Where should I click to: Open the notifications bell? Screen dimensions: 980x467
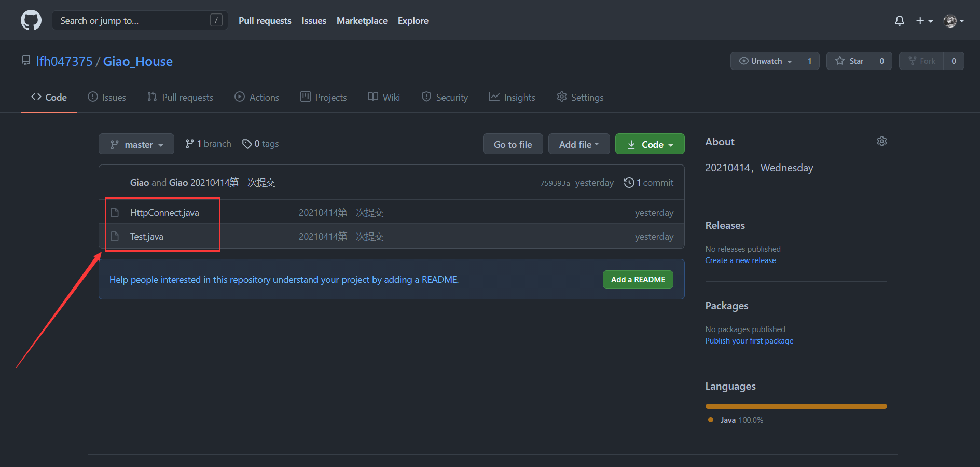pos(900,21)
